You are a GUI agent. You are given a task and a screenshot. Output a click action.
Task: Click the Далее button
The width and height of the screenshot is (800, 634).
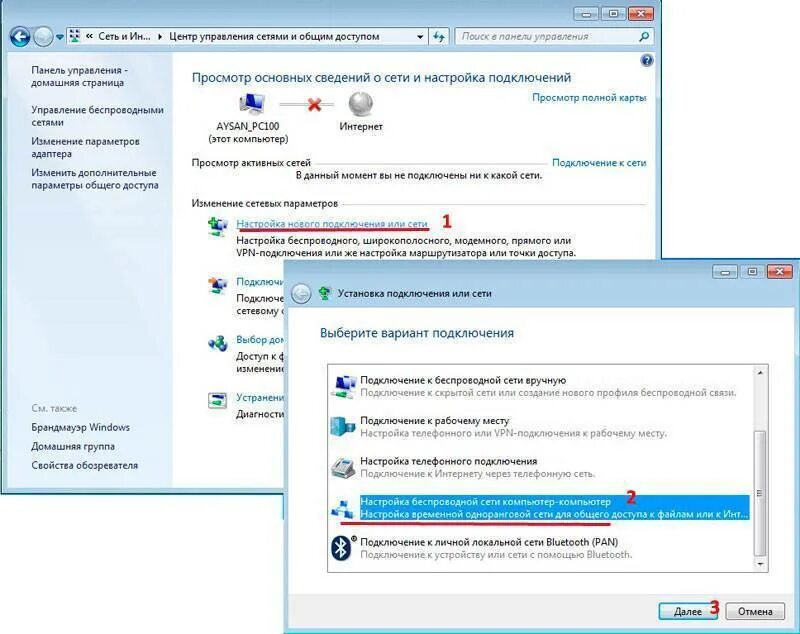point(688,611)
